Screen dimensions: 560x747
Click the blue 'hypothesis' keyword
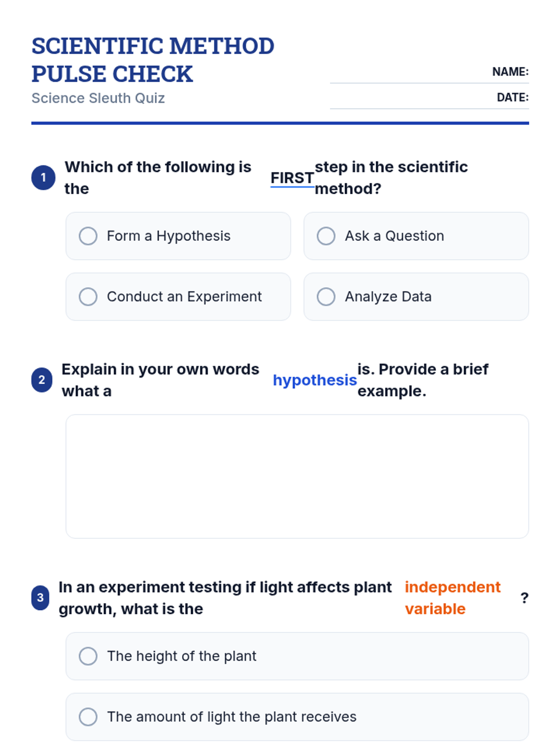coord(315,381)
